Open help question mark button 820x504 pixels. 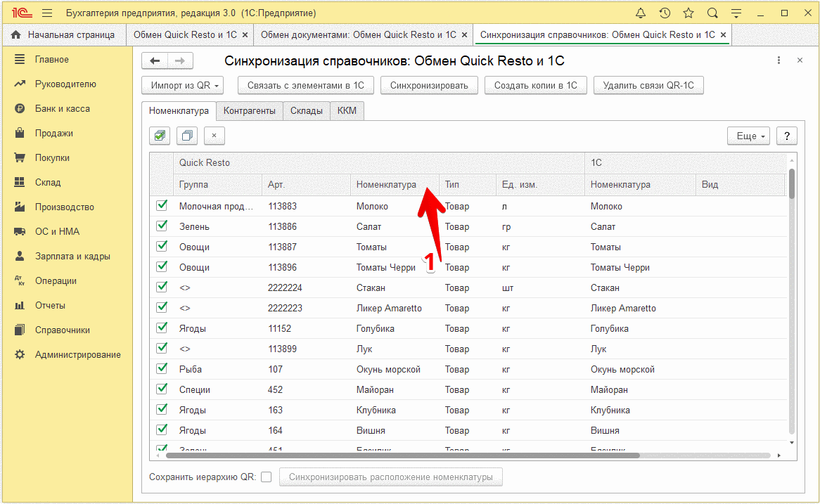pyautogui.click(x=786, y=136)
